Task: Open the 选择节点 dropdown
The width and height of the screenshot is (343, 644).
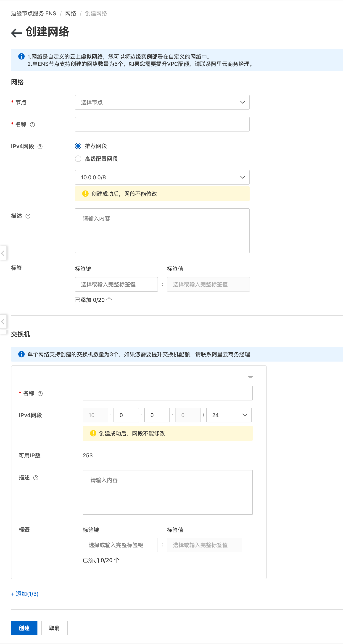Action: 162,102
